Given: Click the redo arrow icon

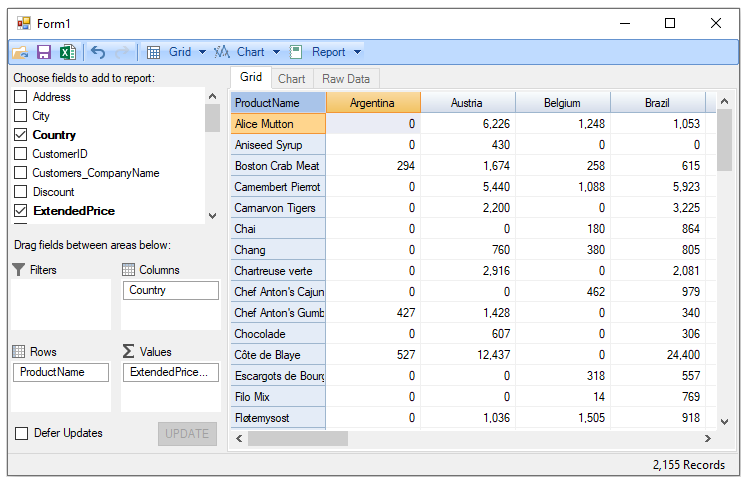Looking at the screenshot, I should point(122,52).
